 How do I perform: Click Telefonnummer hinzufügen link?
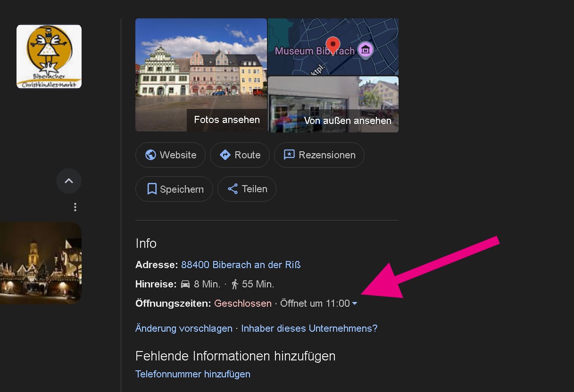(192, 374)
